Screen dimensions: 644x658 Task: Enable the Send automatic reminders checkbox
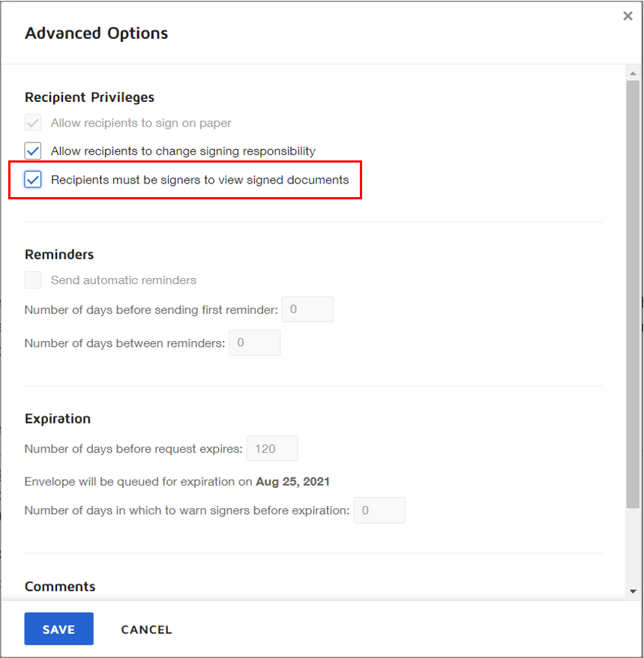click(x=33, y=280)
